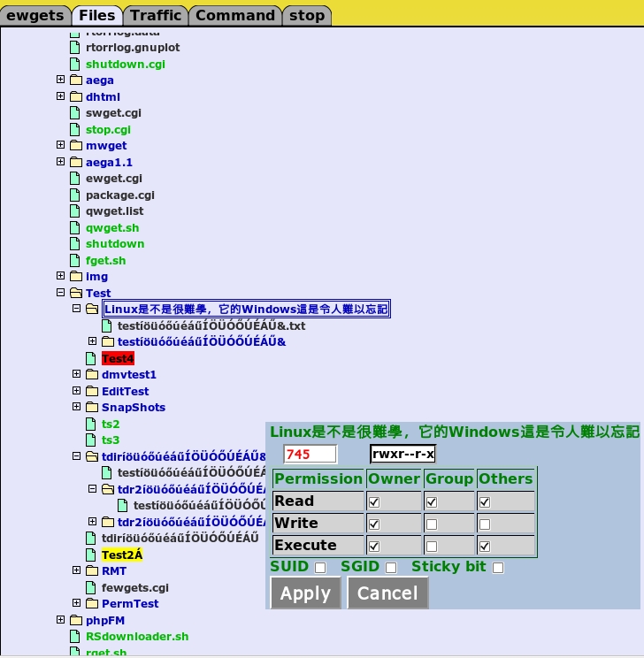
Task: Toggle the Group Write permission checkbox
Action: [x=432, y=524]
